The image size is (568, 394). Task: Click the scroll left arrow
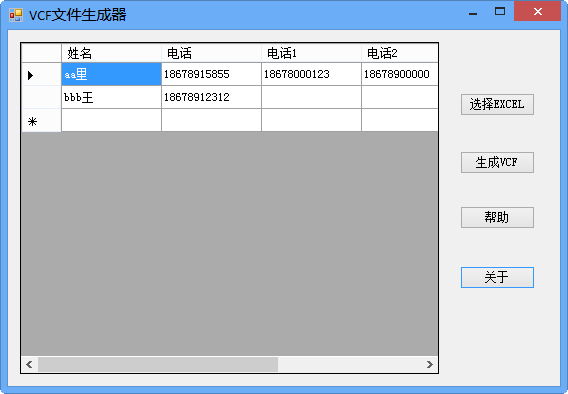click(x=29, y=364)
